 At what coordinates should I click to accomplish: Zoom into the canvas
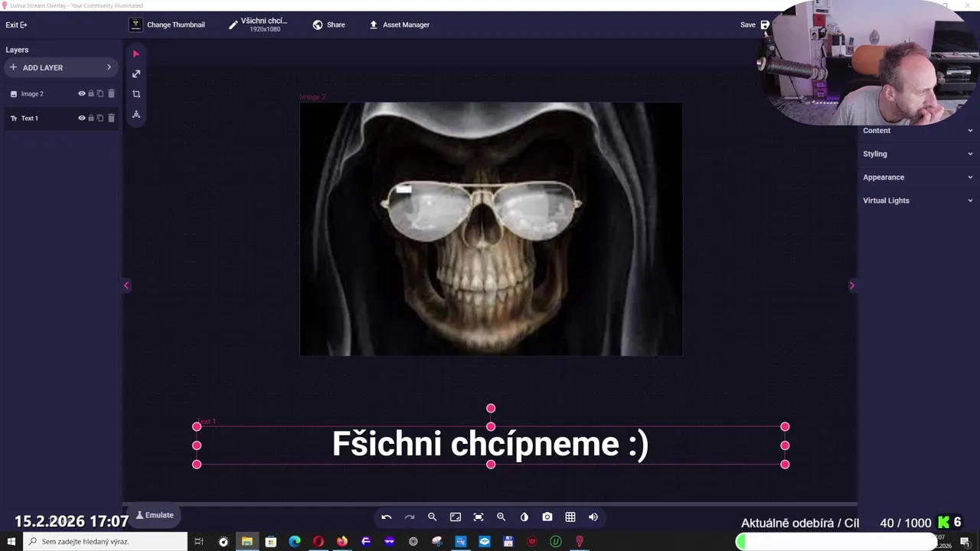[x=501, y=517]
